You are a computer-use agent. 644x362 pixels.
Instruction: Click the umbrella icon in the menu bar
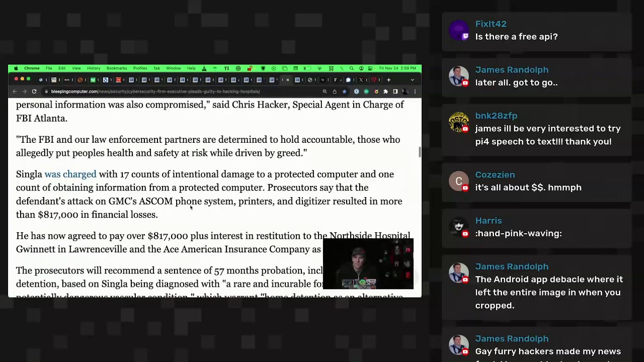[x=215, y=68]
